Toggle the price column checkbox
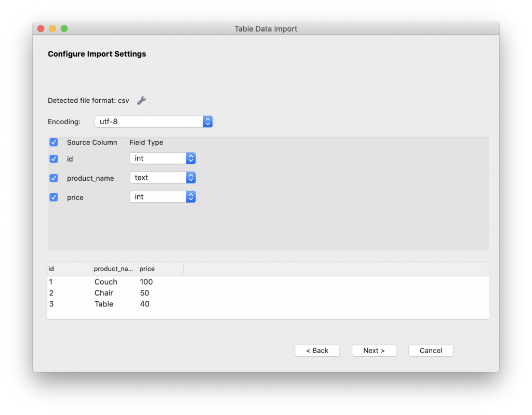The height and width of the screenshot is (415, 532). pos(54,197)
